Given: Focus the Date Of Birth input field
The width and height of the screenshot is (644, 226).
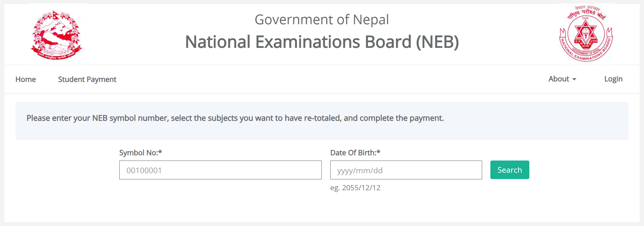Looking at the screenshot, I should [406, 170].
